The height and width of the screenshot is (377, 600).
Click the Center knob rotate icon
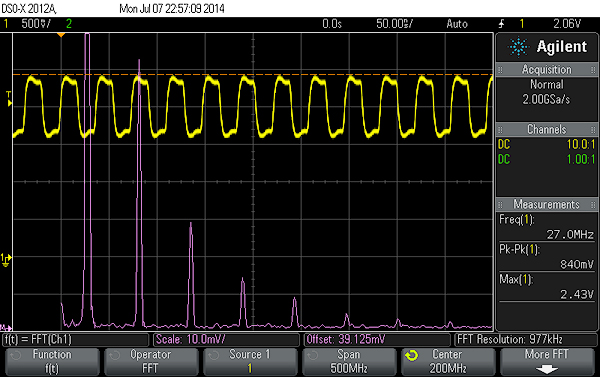tap(412, 356)
